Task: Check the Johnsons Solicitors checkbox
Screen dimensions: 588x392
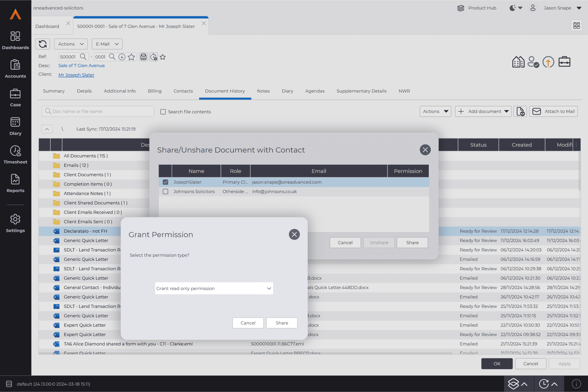Action: click(x=165, y=192)
